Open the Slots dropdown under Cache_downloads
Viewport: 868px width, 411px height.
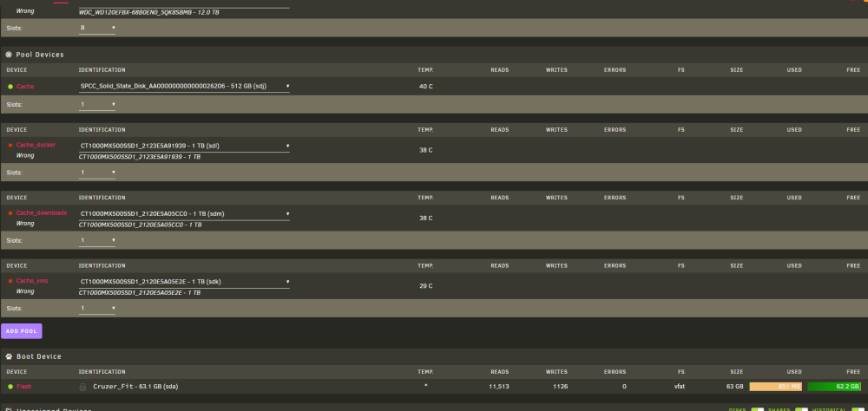click(x=97, y=241)
